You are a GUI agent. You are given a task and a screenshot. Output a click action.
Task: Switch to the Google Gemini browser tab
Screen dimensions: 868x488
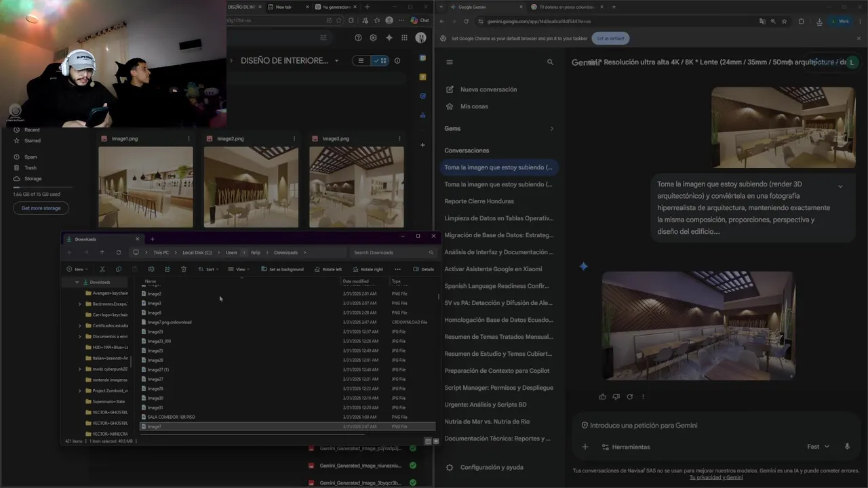(x=475, y=7)
